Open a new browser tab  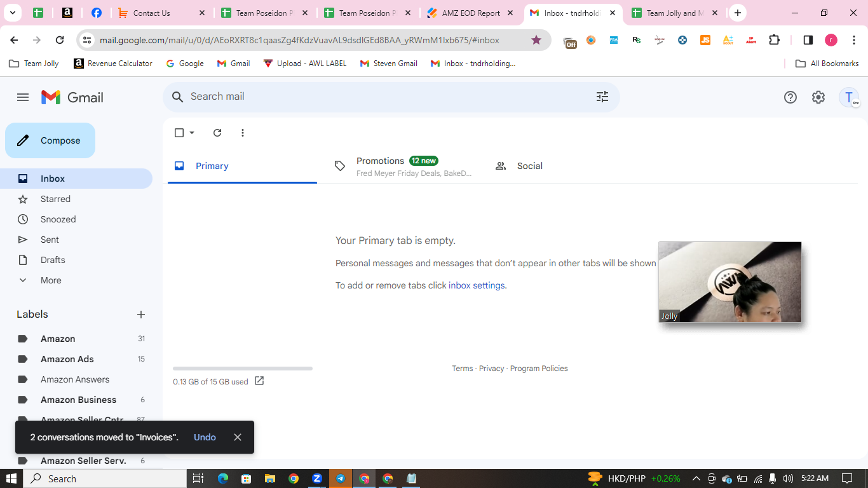(737, 13)
